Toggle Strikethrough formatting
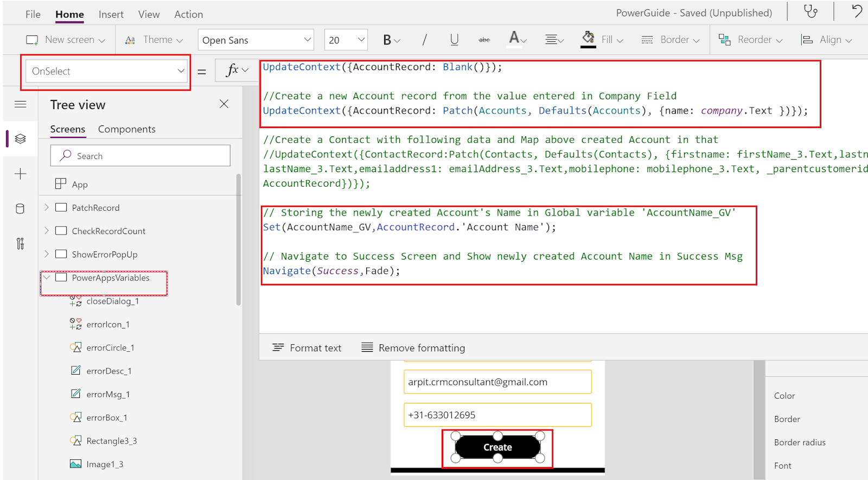868x480 pixels. pos(484,40)
